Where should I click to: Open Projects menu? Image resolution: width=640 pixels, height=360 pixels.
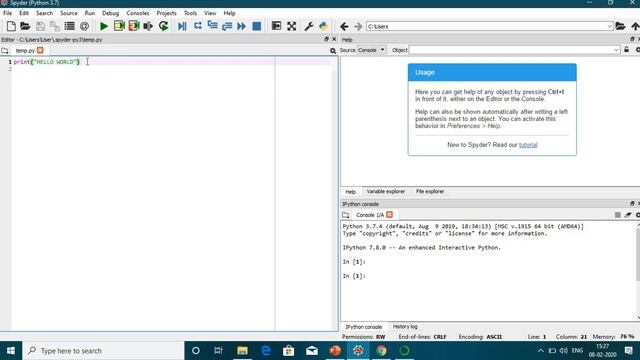coord(167,13)
